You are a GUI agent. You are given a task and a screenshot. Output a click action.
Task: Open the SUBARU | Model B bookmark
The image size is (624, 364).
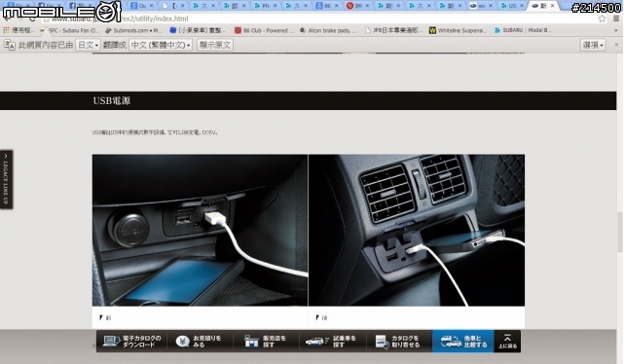coord(523,30)
